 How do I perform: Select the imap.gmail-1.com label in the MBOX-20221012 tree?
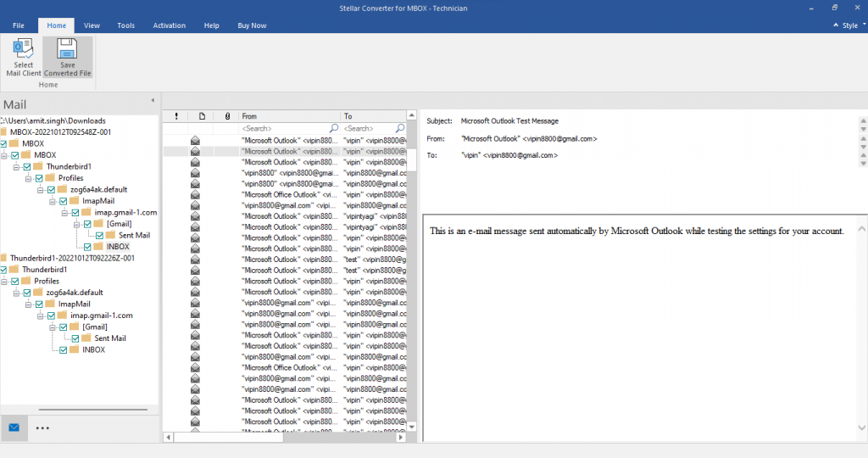[125, 213]
